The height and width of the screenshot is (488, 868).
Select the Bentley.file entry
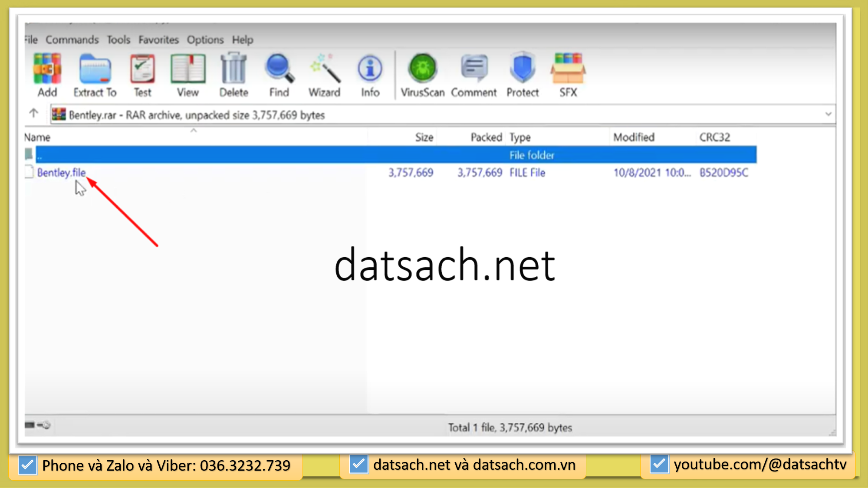[x=61, y=173]
